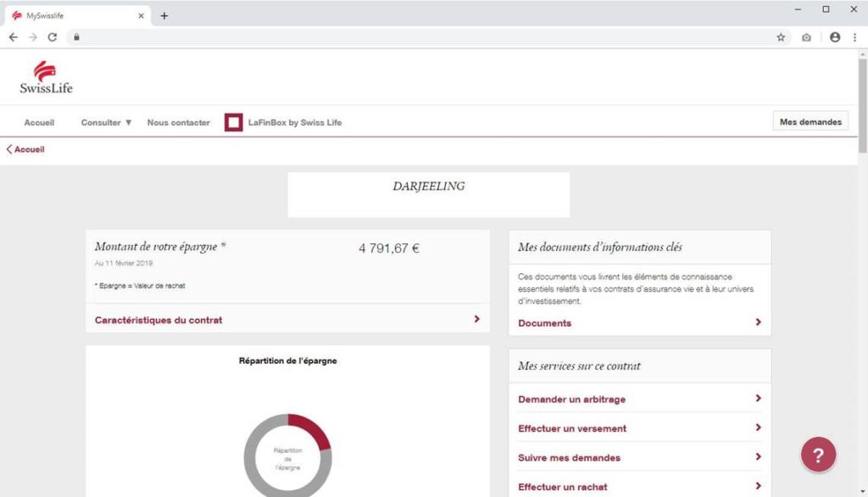
Task: Click the MySwisslife tab favicon
Action: (17, 15)
